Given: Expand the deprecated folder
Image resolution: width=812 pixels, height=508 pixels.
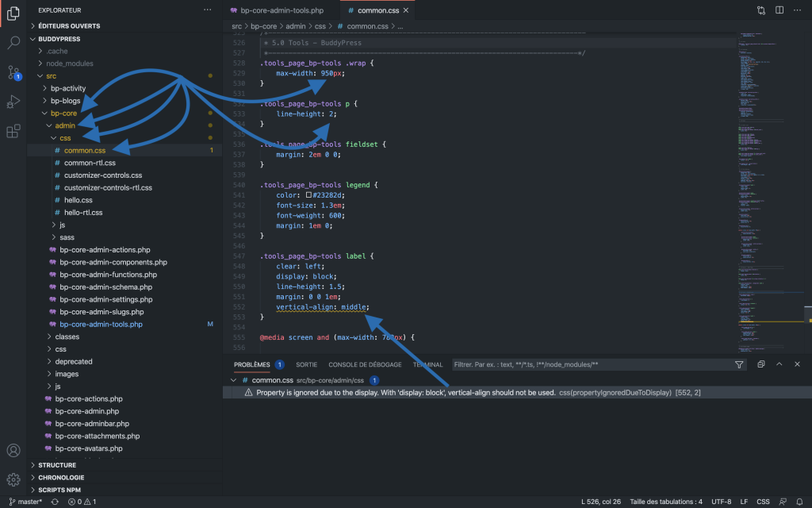Looking at the screenshot, I should [74, 362].
